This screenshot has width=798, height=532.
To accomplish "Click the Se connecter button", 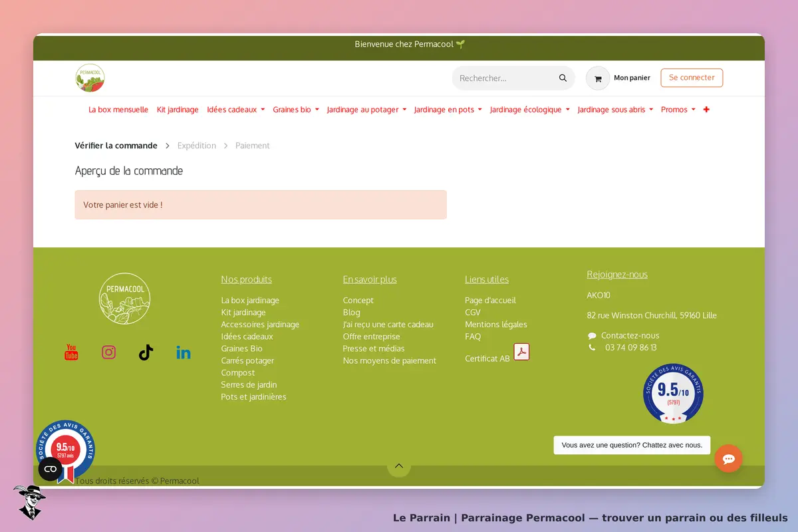I will (692, 78).
